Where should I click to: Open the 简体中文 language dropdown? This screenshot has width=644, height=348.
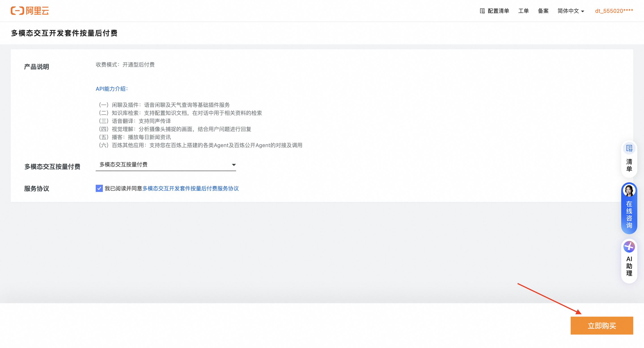(570, 11)
